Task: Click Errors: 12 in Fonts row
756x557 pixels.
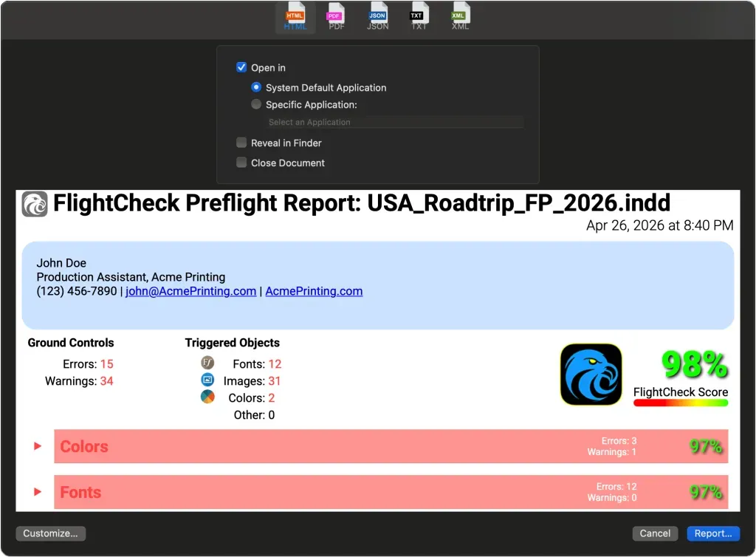Action: coord(616,487)
